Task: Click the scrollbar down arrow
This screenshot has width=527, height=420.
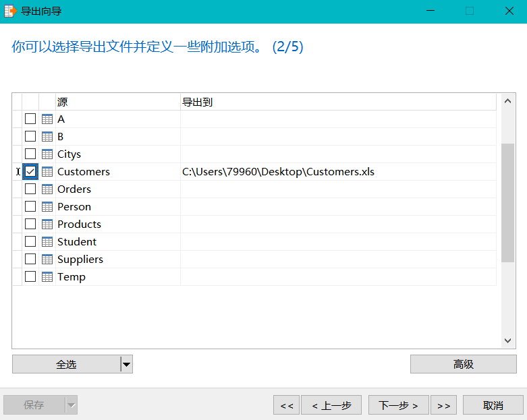Action: 508,340
